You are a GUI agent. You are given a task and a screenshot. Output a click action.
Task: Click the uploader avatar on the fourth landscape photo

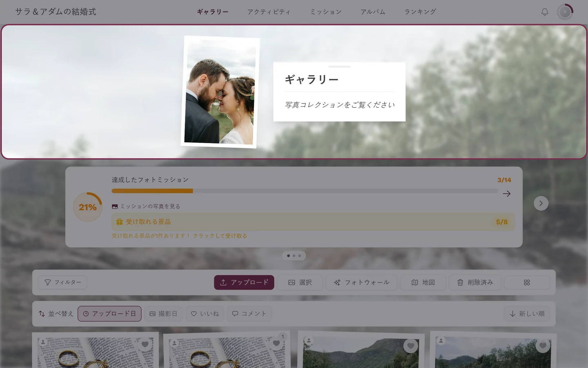point(441,340)
